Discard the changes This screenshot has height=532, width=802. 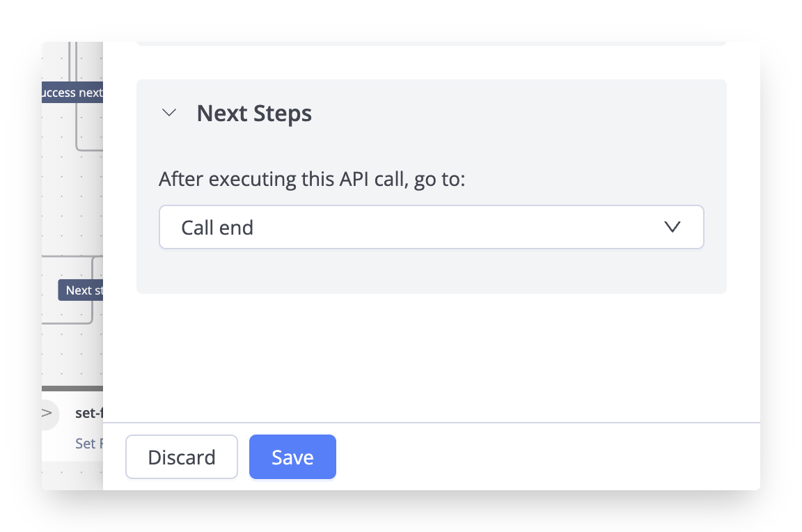click(182, 457)
